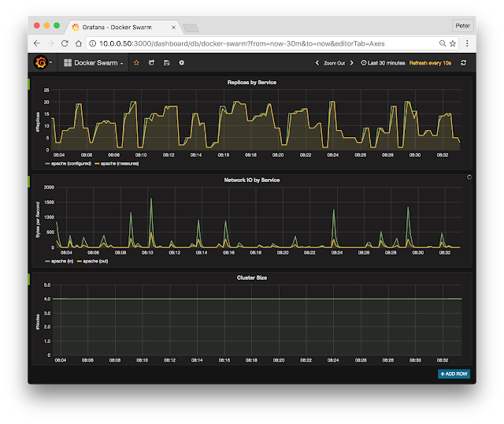Open row menu handle beside Cluster Size

click(29, 279)
